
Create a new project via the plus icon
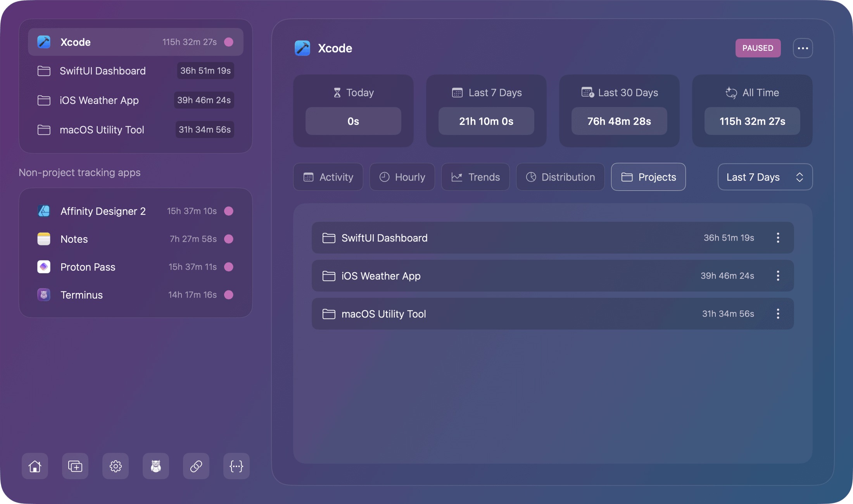(x=75, y=466)
